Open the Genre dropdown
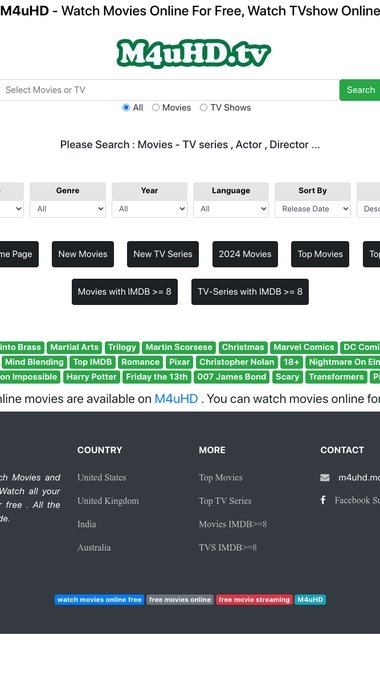 click(x=68, y=209)
